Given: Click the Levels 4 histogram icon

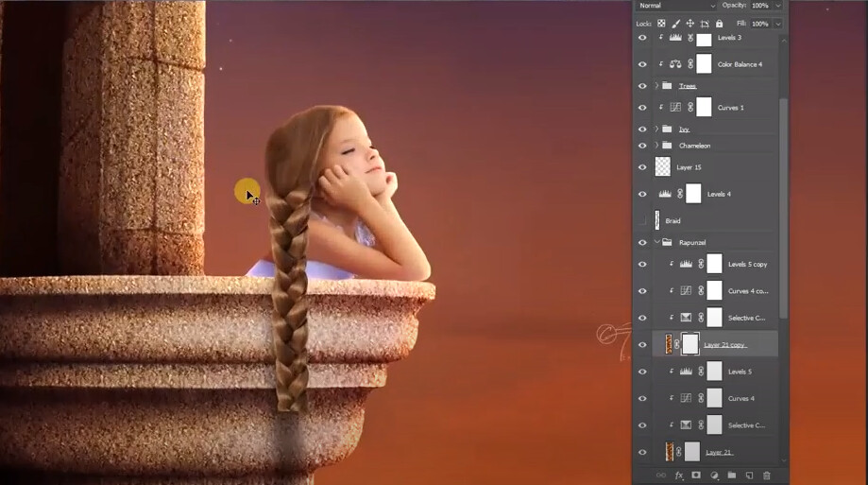Looking at the screenshot, I should pos(665,194).
